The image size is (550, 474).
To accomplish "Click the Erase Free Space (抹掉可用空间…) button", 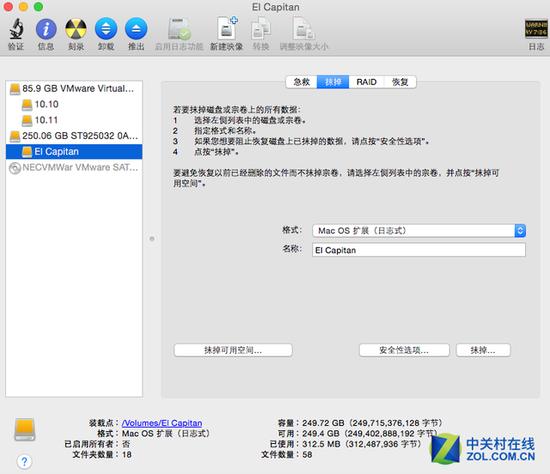I will 233,350.
